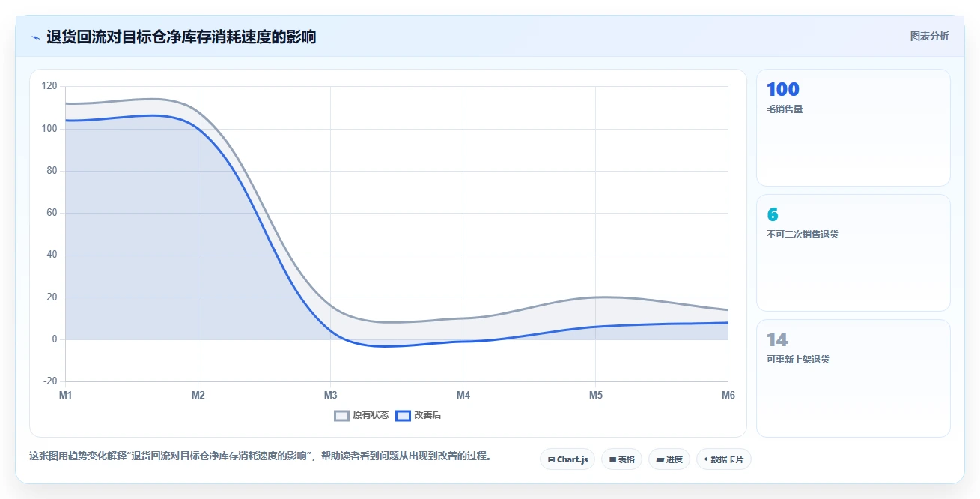Click the 100 y-axis label
Image resolution: width=980 pixels, height=499 pixels.
pos(49,129)
